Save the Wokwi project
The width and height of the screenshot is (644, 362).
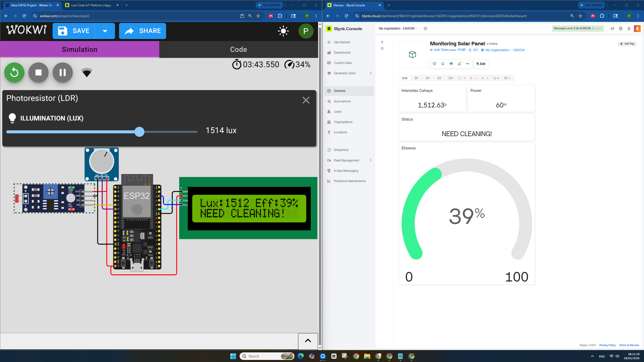(x=74, y=31)
